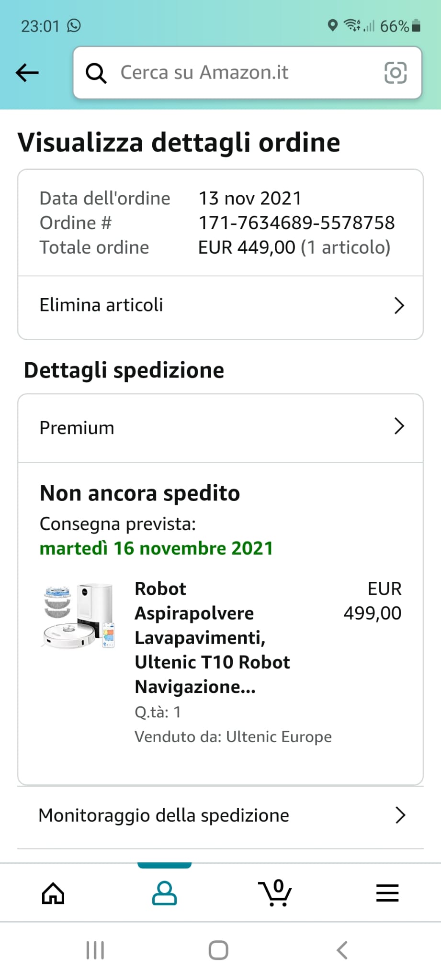Go to Amazon home tab
441x980 pixels.
53,893
